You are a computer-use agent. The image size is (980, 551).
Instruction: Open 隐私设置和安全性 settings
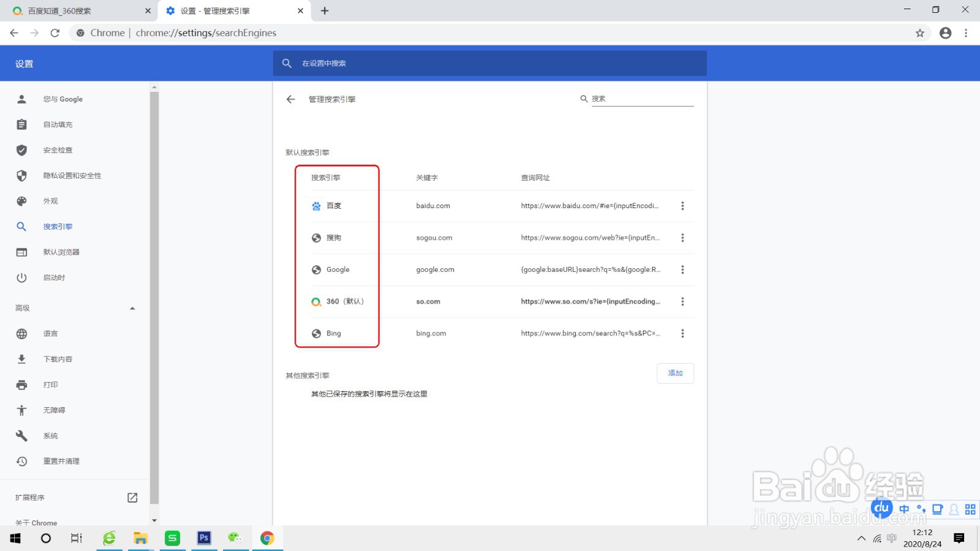[x=72, y=175]
